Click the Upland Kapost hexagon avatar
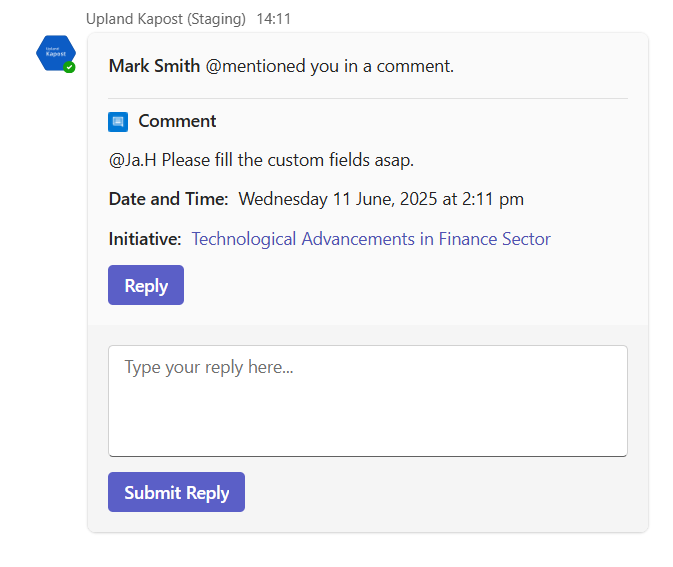 tap(56, 53)
